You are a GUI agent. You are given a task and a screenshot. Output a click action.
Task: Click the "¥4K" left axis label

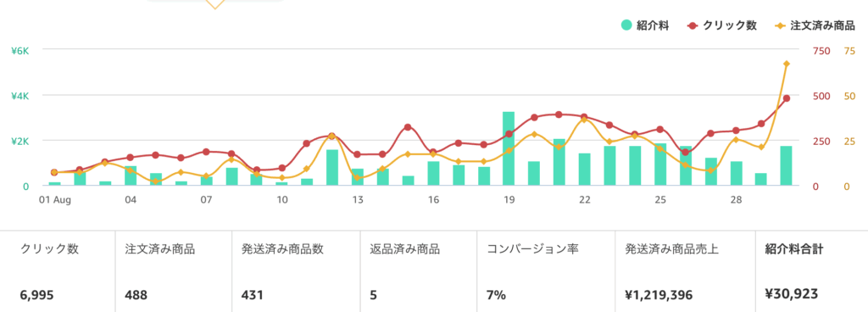(x=19, y=97)
